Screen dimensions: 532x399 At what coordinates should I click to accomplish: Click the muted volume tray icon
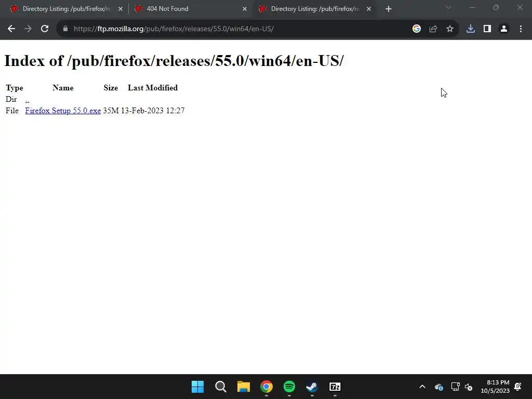pyautogui.click(x=469, y=387)
